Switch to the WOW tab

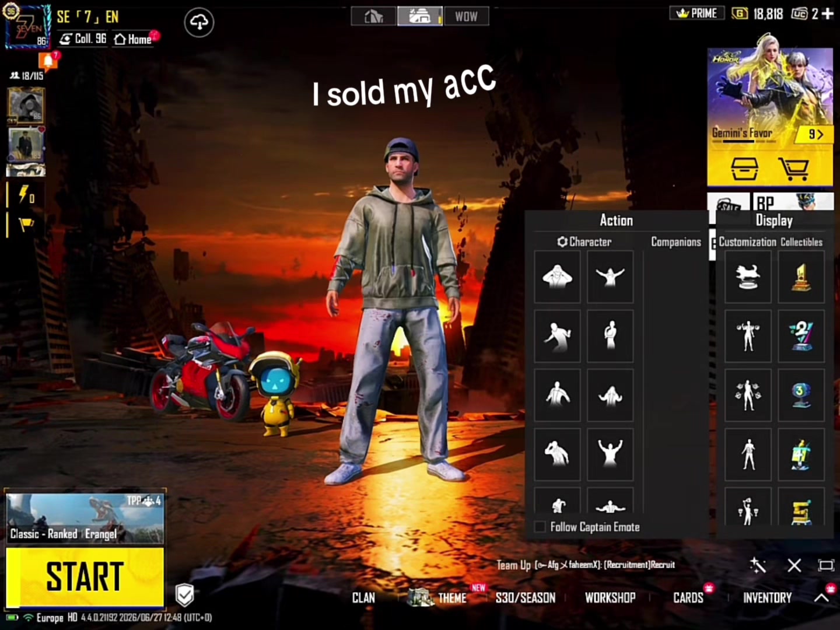(466, 16)
